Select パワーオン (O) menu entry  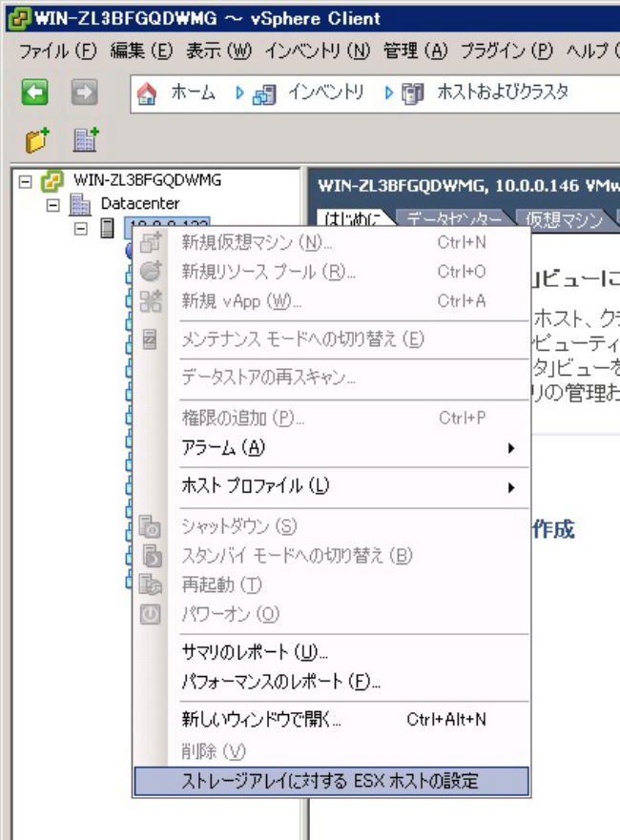pos(331,614)
